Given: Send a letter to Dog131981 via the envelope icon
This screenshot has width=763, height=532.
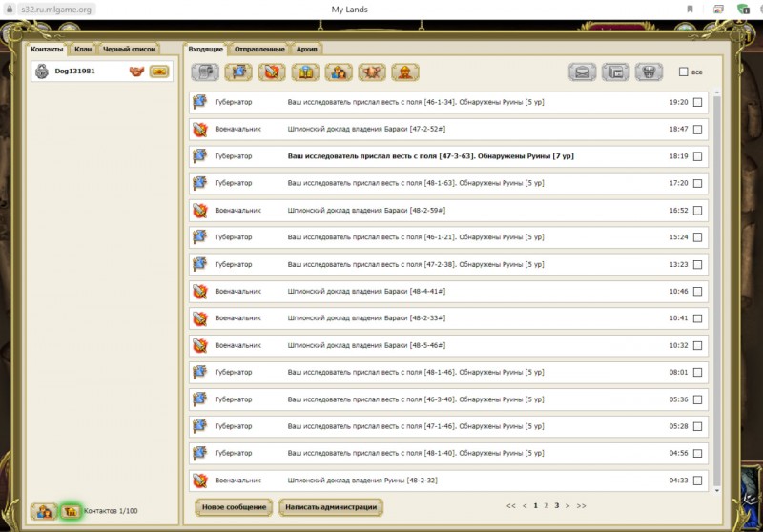Looking at the screenshot, I should [159, 72].
